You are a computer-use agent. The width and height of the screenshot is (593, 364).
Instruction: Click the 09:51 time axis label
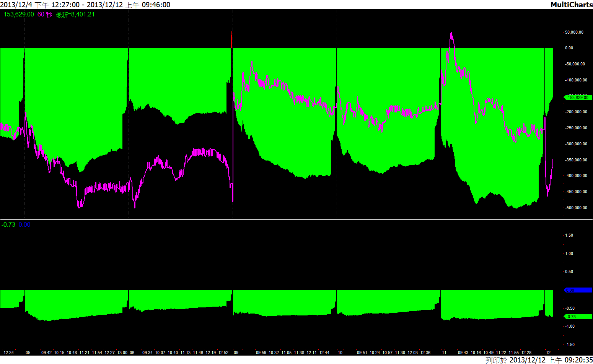point(362,353)
